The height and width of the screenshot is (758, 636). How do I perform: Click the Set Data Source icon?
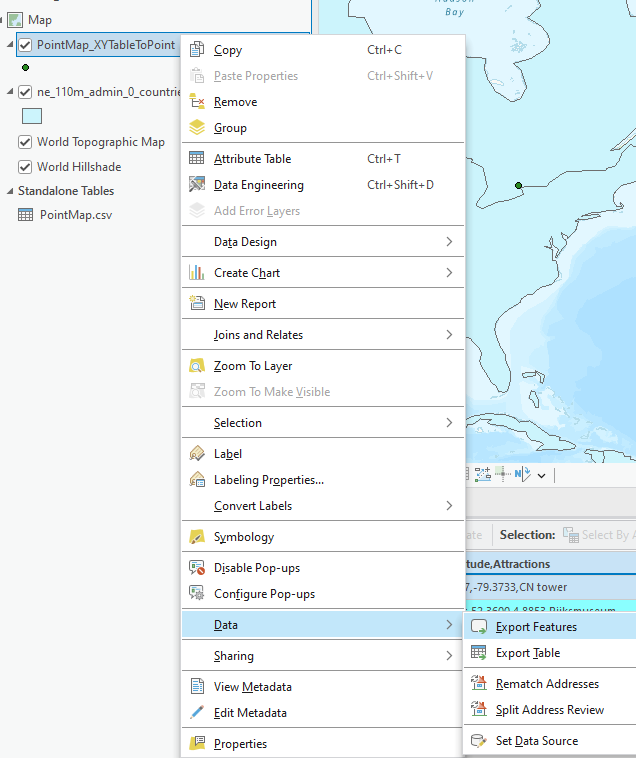click(479, 741)
